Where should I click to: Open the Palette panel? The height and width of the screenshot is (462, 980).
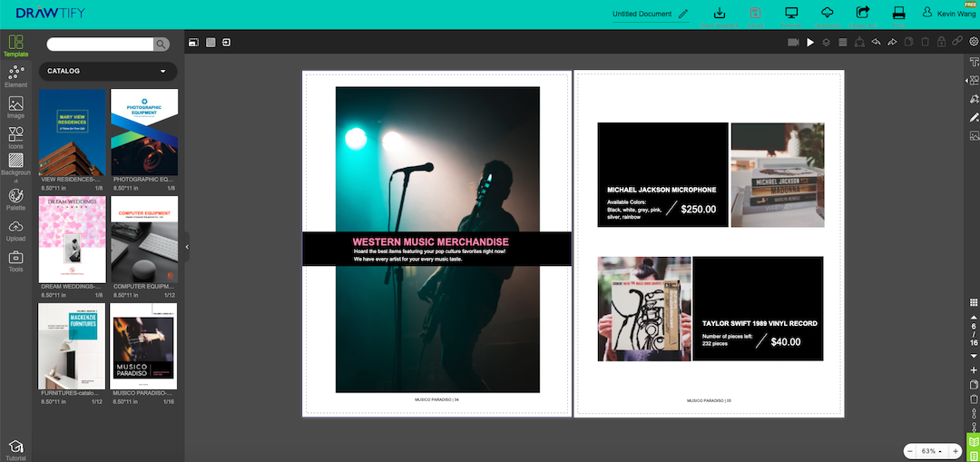pos(15,200)
